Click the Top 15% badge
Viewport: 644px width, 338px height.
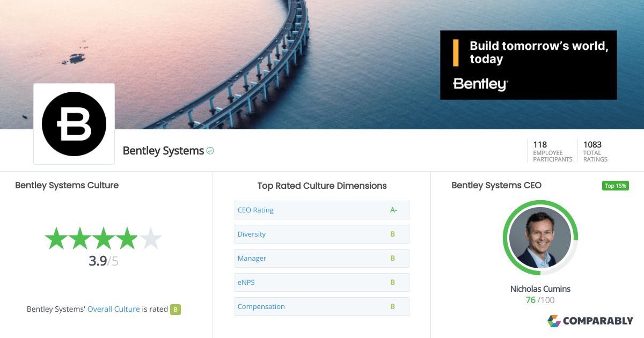615,185
